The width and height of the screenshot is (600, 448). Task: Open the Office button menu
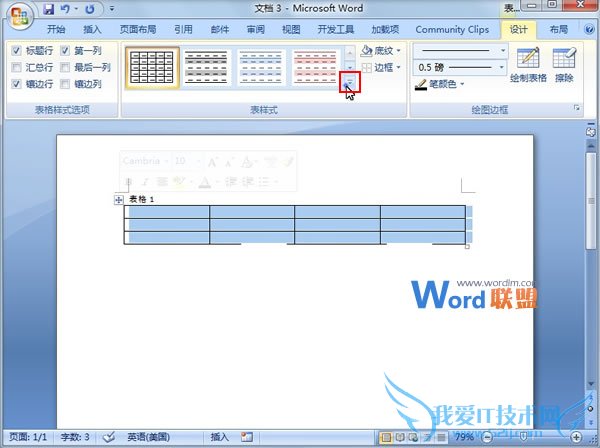click(x=20, y=17)
